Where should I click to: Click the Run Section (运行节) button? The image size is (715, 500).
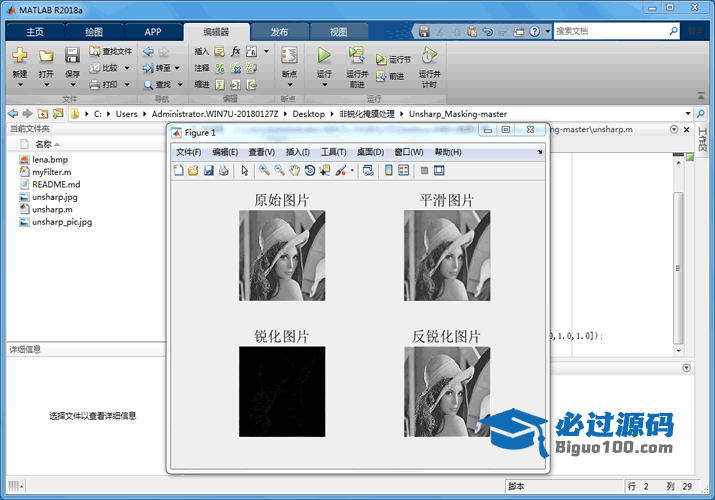point(393,59)
